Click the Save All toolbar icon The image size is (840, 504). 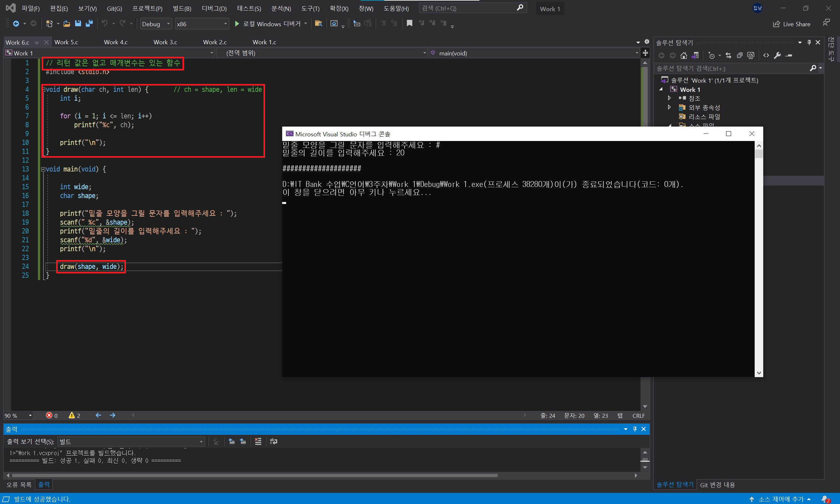pos(89,23)
